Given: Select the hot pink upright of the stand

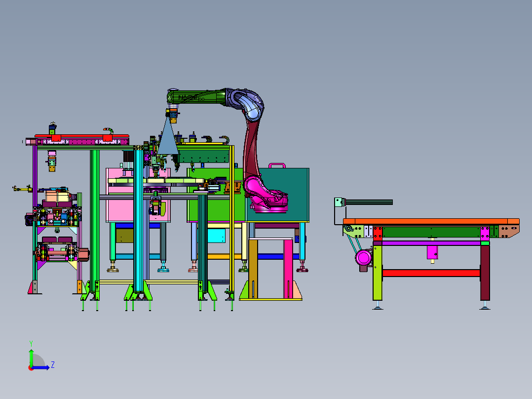Looking at the screenshot, I should coord(288,268).
